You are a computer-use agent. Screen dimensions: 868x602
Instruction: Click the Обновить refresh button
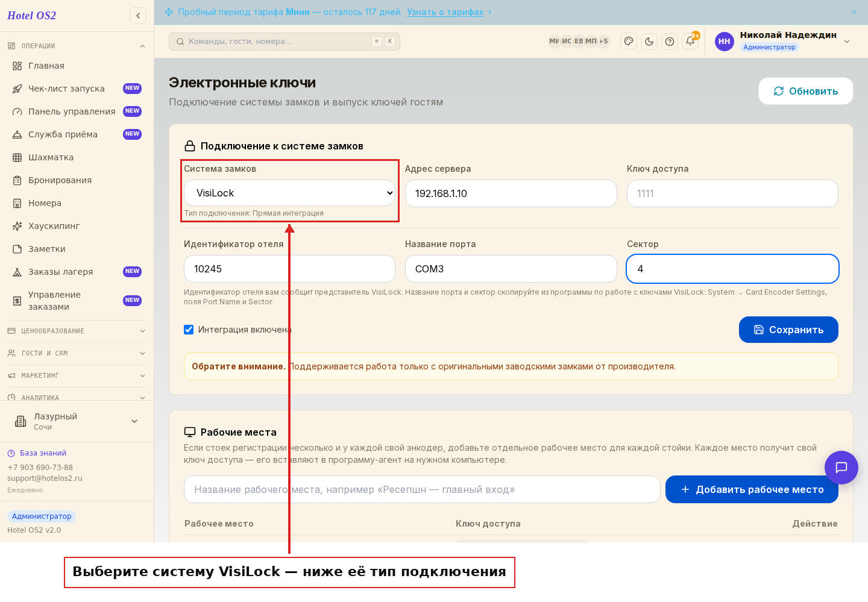[806, 91]
